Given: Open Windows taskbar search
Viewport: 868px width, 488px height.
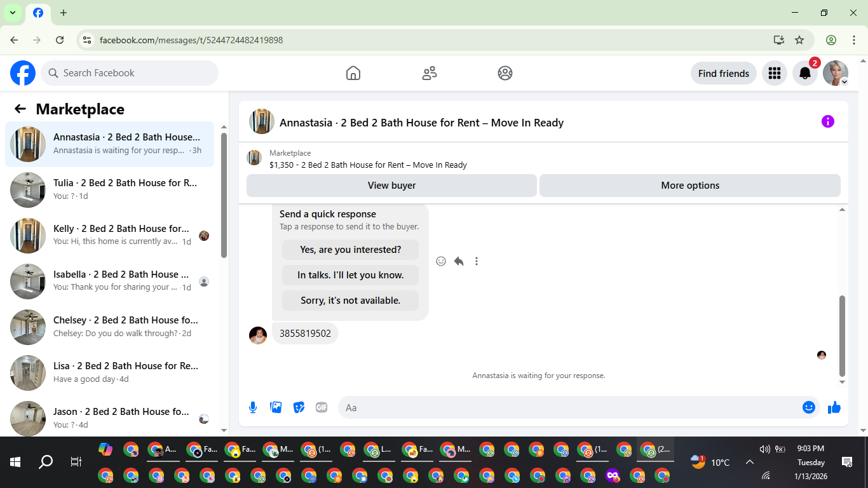Looking at the screenshot, I should click(x=46, y=462).
